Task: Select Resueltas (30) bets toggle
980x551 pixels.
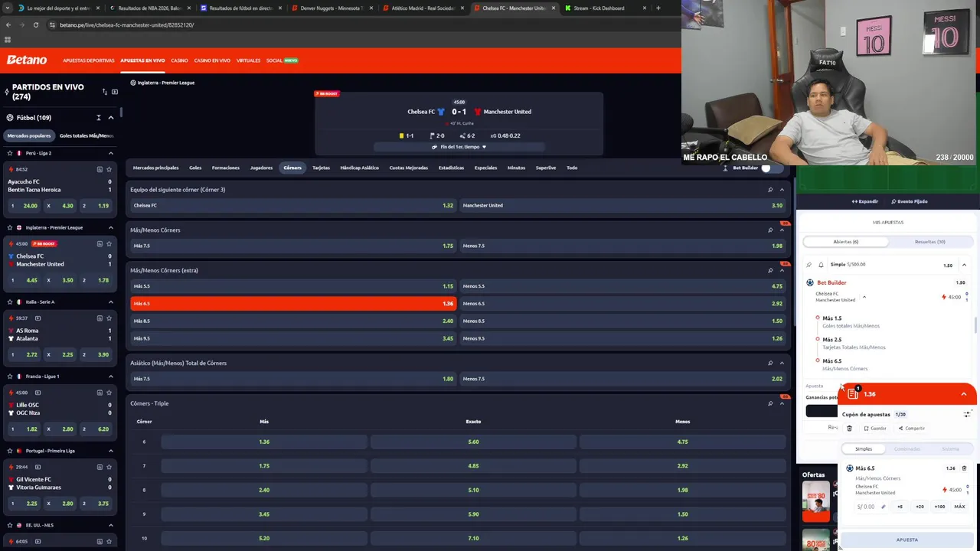Action: [x=930, y=242]
